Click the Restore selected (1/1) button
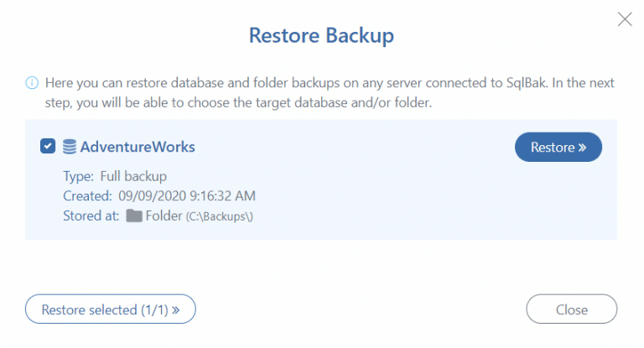 (x=110, y=309)
